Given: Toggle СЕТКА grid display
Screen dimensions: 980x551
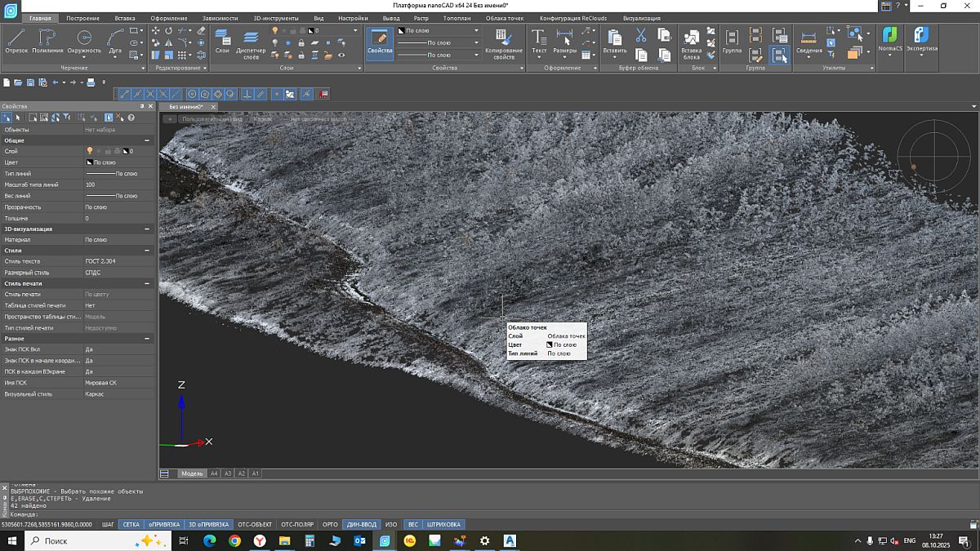Looking at the screenshot, I should [x=131, y=524].
